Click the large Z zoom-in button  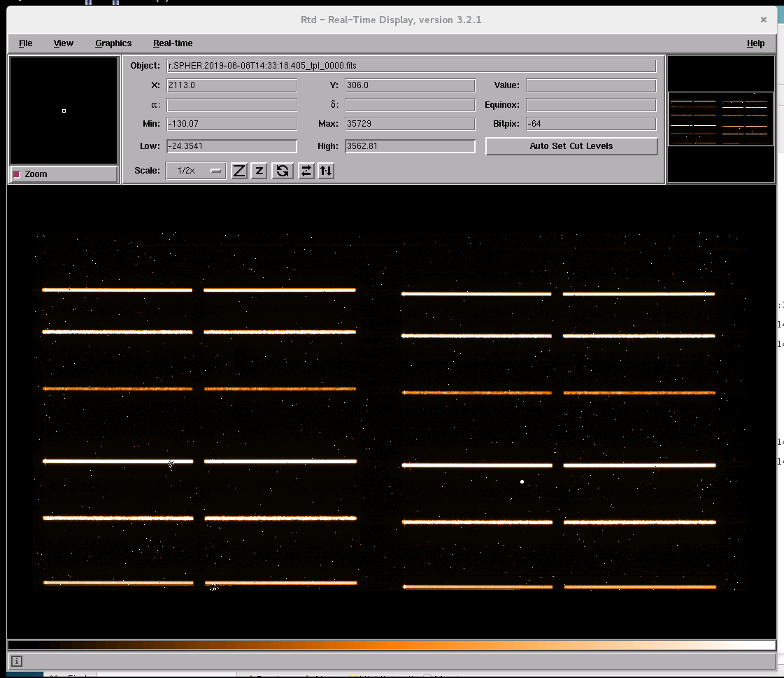pyautogui.click(x=239, y=171)
